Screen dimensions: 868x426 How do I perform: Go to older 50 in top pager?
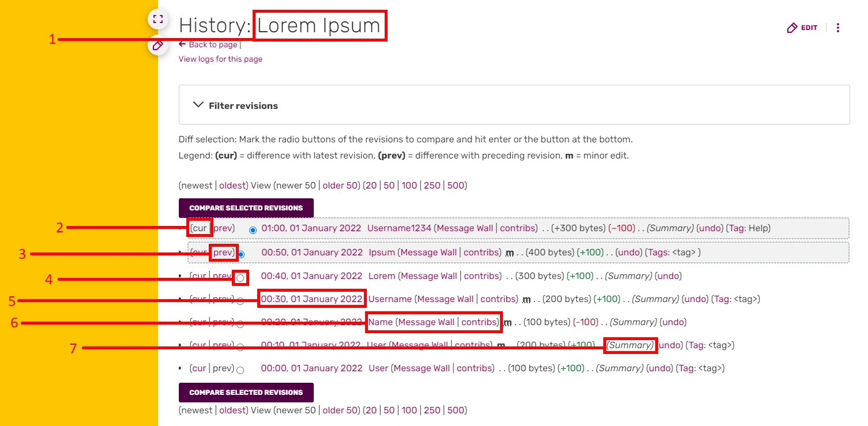click(341, 186)
